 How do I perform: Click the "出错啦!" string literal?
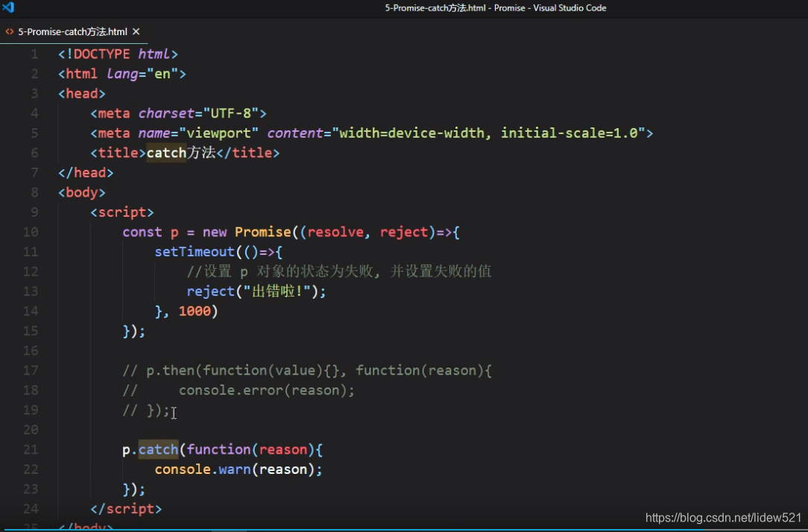279,291
